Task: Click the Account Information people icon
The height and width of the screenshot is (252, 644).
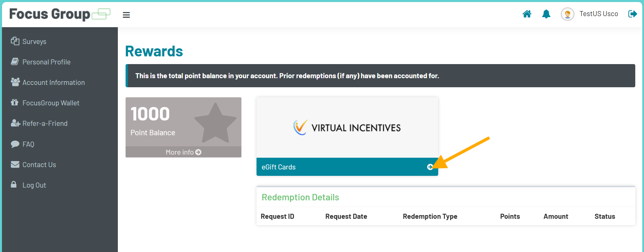Action: click(15, 82)
